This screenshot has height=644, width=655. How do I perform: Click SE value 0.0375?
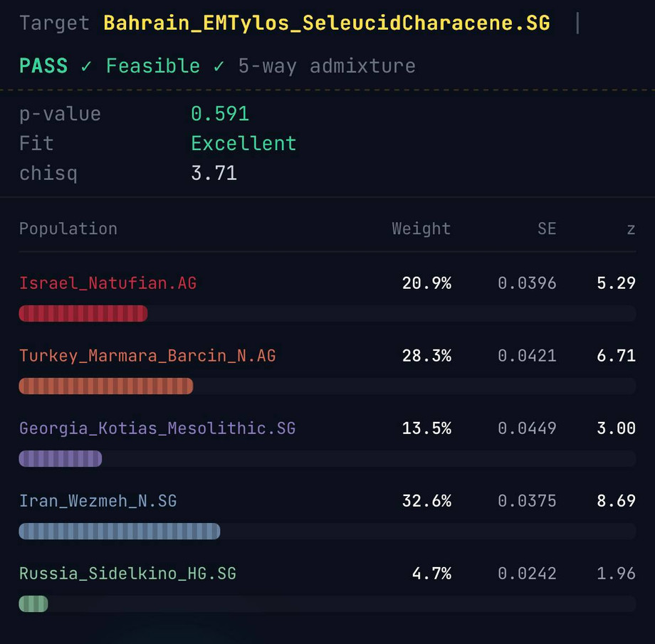point(527,501)
